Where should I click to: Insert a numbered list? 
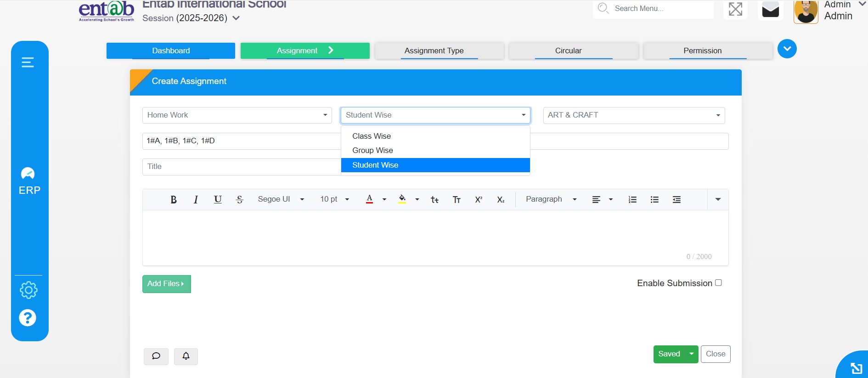(x=632, y=199)
